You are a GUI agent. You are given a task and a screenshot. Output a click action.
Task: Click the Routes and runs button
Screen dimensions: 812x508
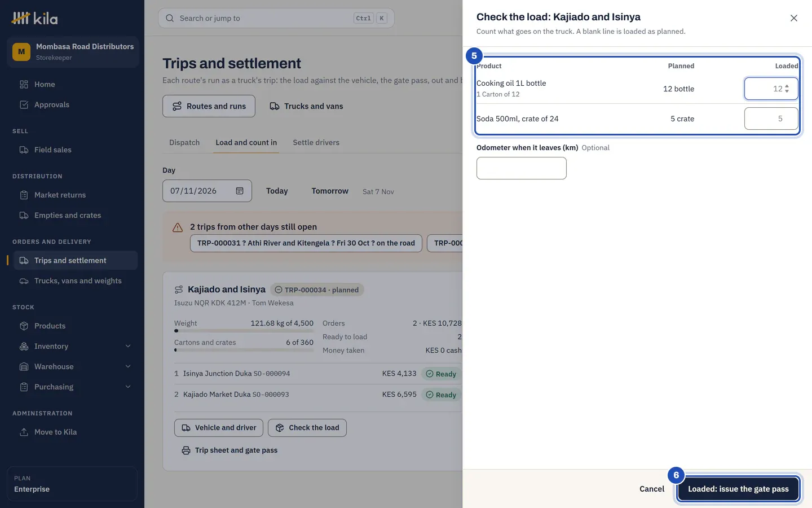click(209, 106)
